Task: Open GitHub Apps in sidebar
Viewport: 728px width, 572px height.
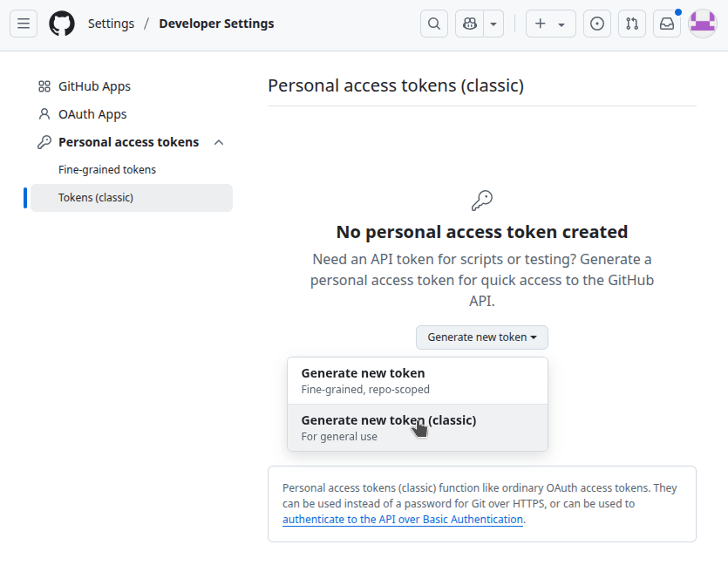Action: point(94,86)
